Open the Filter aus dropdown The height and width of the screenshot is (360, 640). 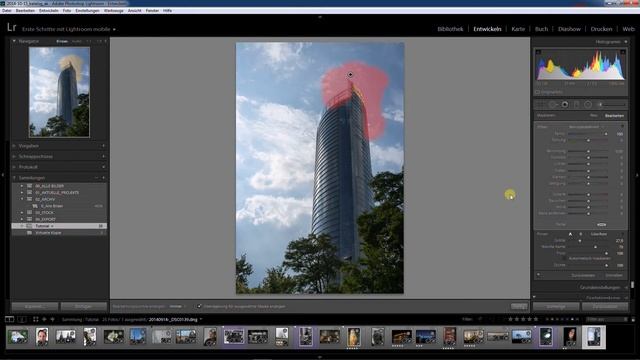(x=606, y=319)
